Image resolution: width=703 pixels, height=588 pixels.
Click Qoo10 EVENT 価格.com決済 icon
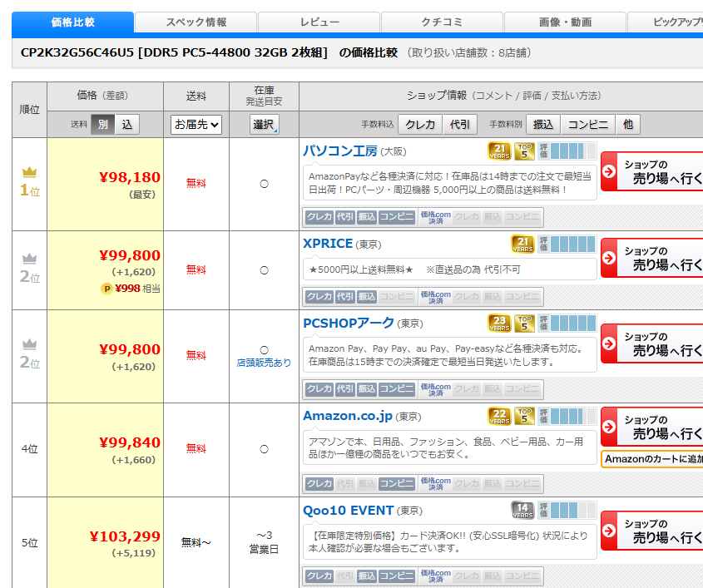(x=435, y=576)
